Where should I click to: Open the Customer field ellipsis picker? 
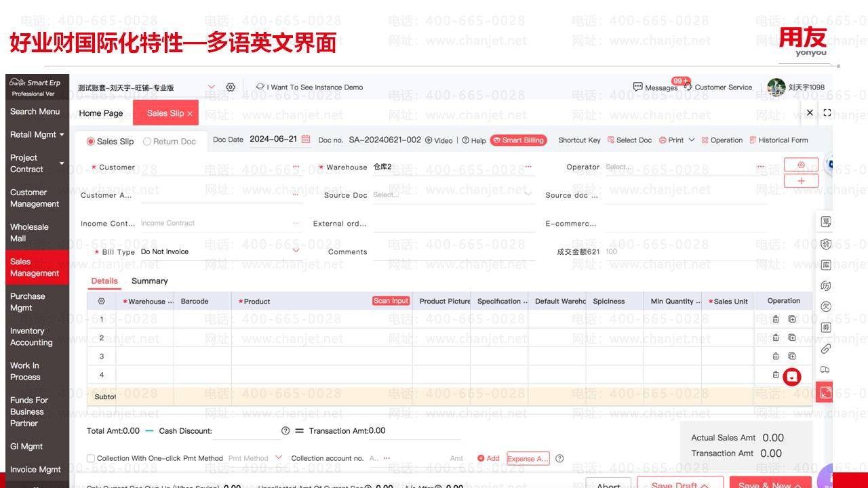tap(296, 167)
